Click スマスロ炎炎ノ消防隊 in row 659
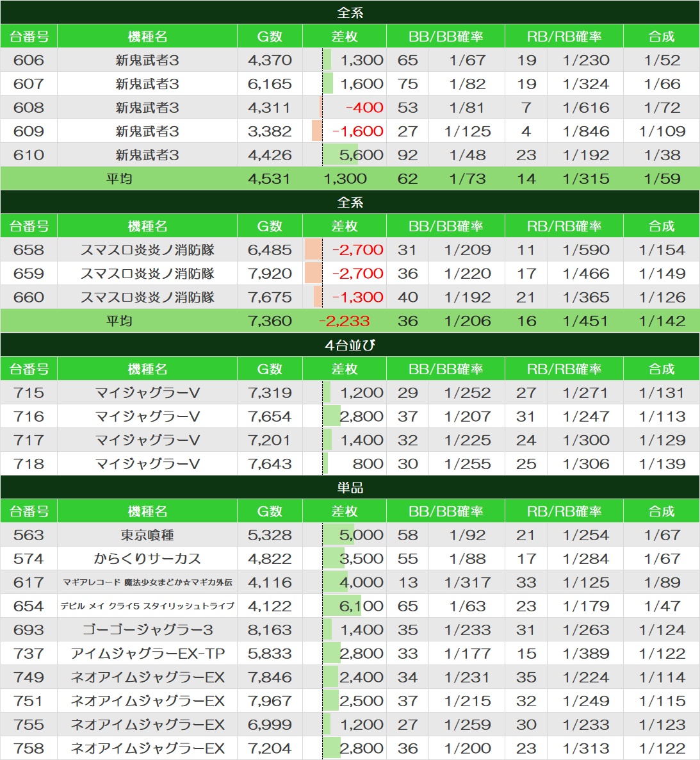This screenshot has height=760, width=700. [x=147, y=274]
